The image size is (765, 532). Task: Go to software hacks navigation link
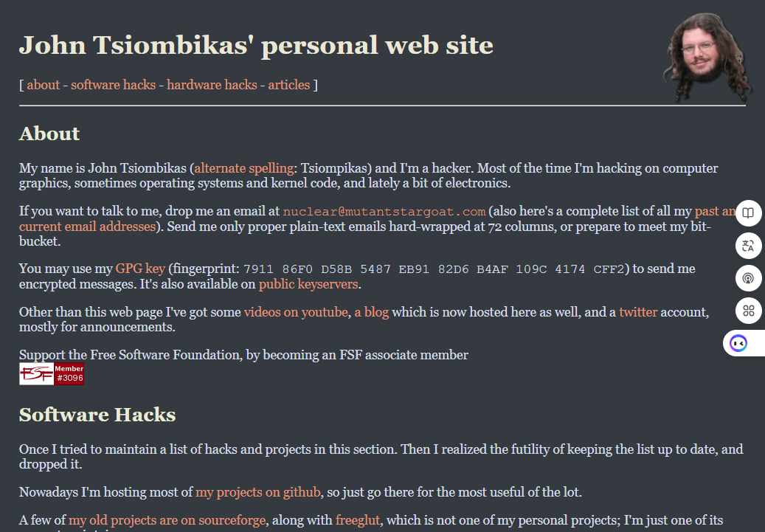[113, 85]
